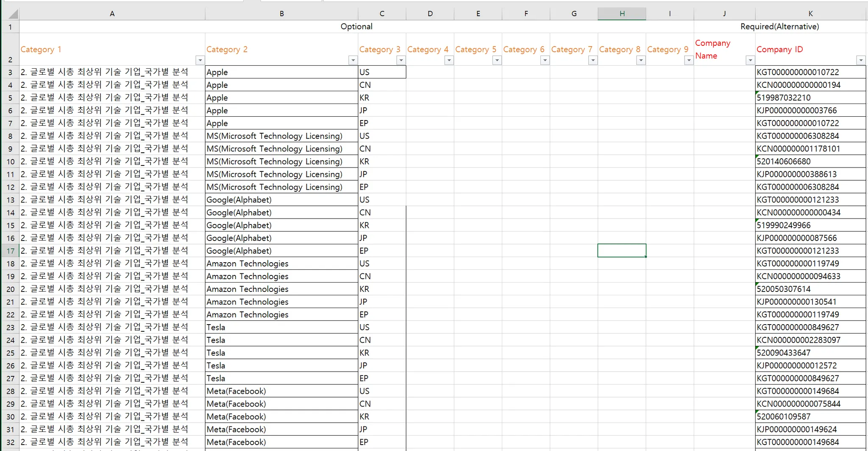Select column I by its header
Screen dimensions: 868x451
(670, 14)
